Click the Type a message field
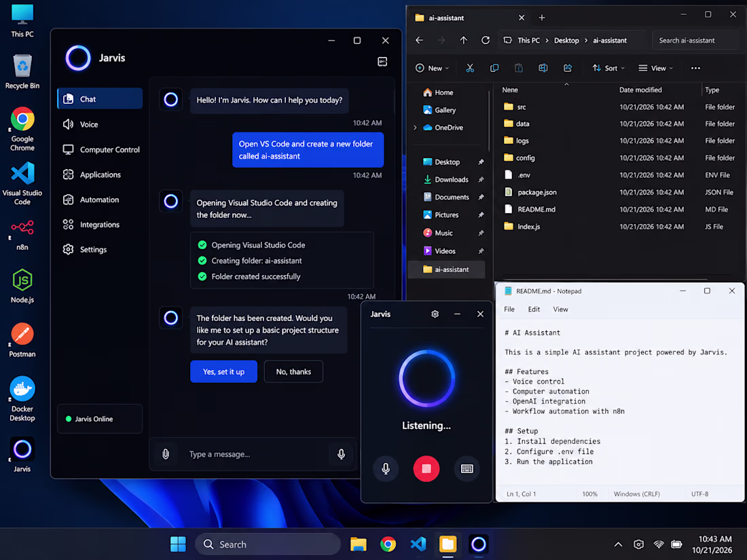 [253, 454]
